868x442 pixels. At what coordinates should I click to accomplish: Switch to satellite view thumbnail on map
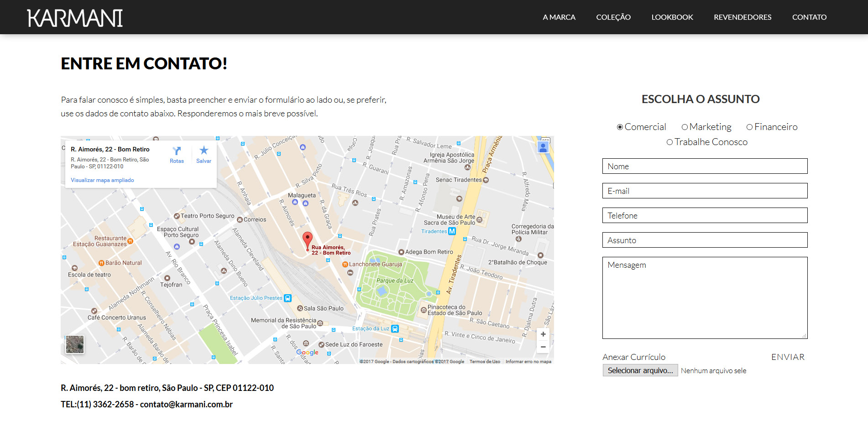(x=75, y=344)
